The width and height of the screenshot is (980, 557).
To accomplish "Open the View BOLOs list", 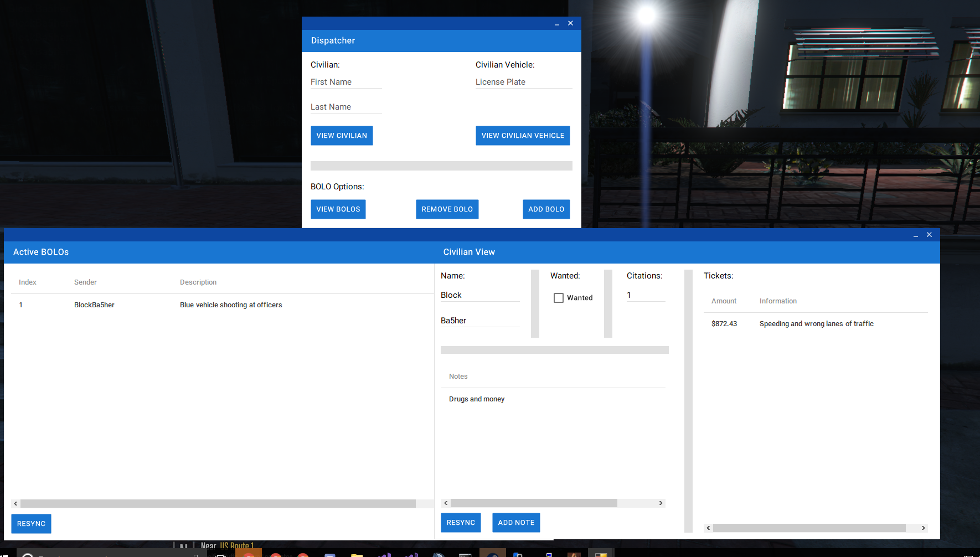I will coord(338,209).
